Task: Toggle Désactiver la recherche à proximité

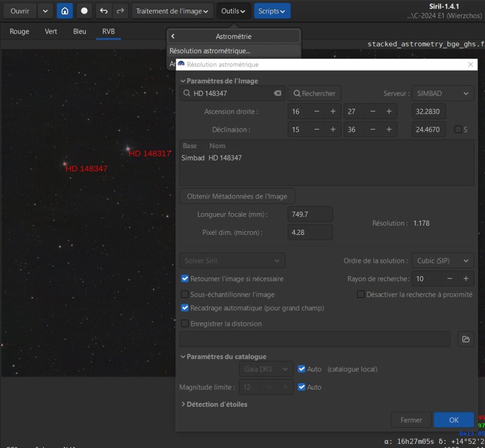Action: tap(361, 295)
